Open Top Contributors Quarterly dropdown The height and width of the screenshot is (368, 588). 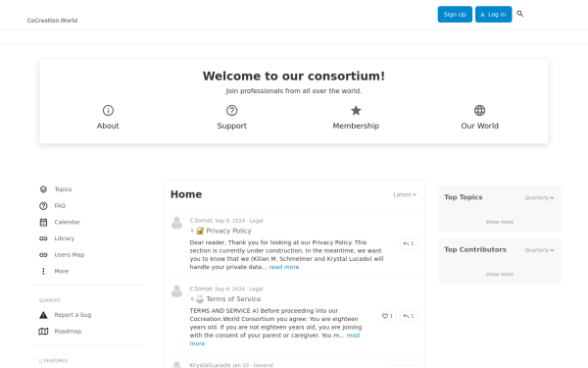tap(539, 250)
